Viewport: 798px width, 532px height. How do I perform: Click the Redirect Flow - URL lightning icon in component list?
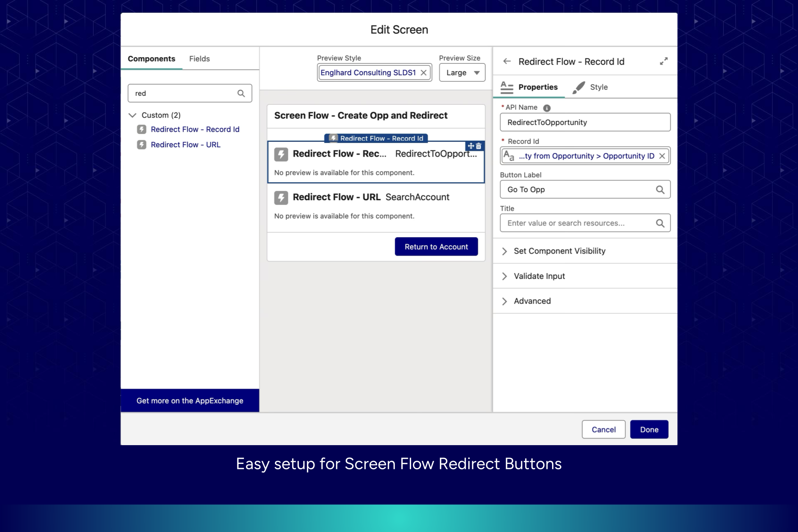coord(141,145)
